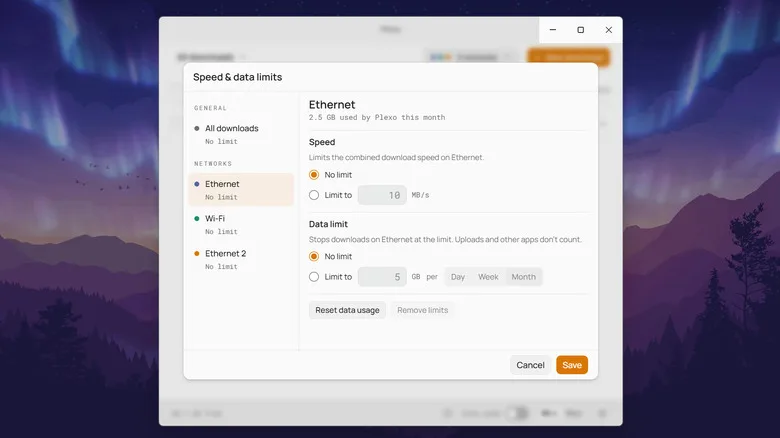The image size is (780, 438).
Task: Click the Remove limits button
Action: click(x=422, y=310)
